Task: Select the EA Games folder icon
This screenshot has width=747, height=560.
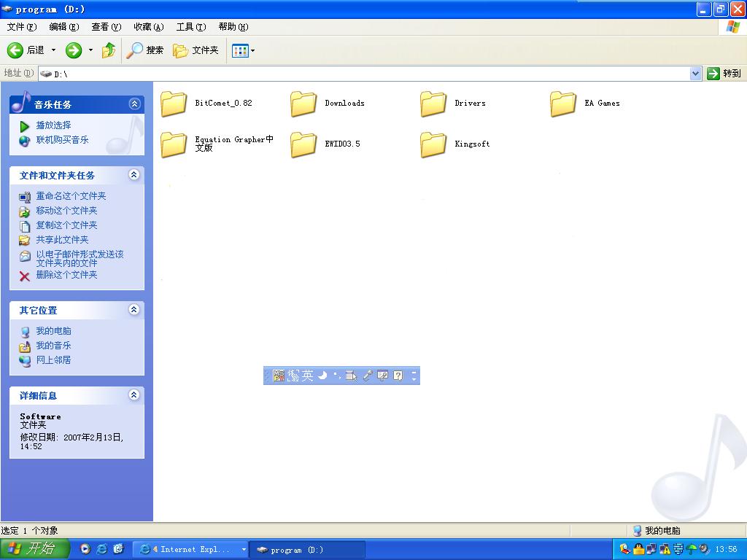Action: (563, 104)
